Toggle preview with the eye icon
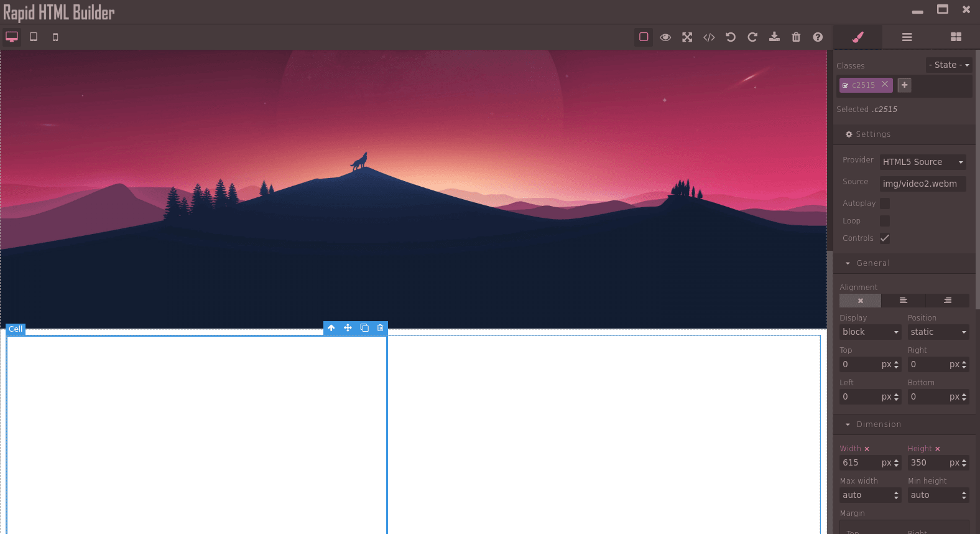 tap(665, 37)
